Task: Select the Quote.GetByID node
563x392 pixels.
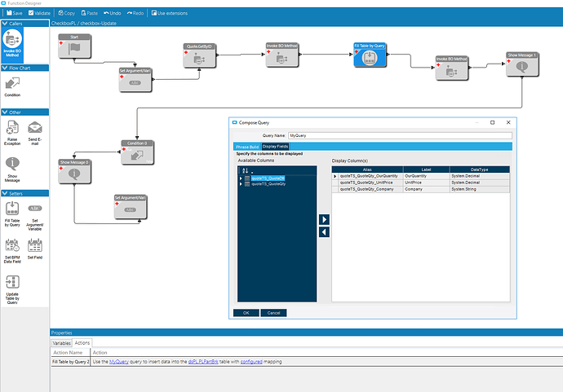Action: [199, 55]
